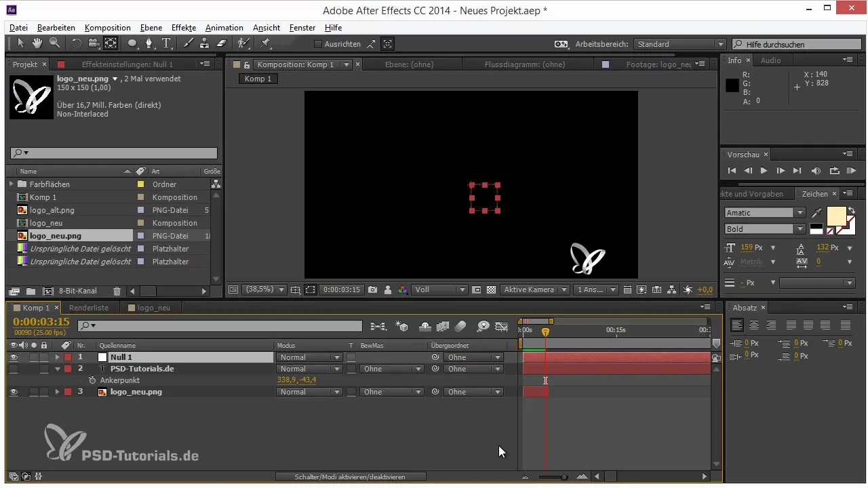Screen dimensions: 868x488
Task: Click the snapshot camera icon in viewer
Action: [372, 289]
